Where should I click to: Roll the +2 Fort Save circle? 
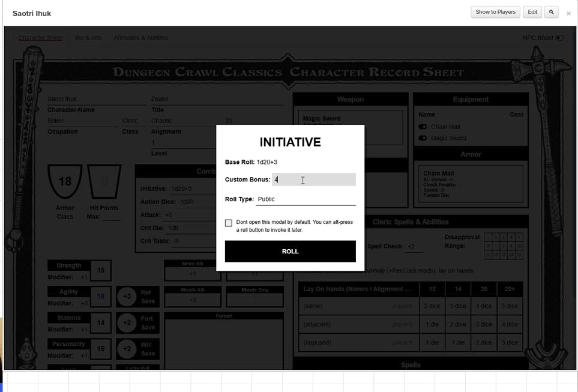coord(127,323)
